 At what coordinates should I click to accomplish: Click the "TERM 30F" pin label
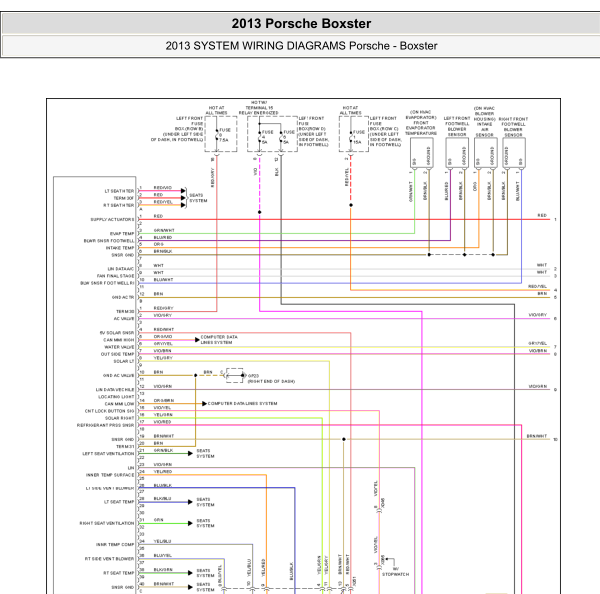(x=124, y=198)
